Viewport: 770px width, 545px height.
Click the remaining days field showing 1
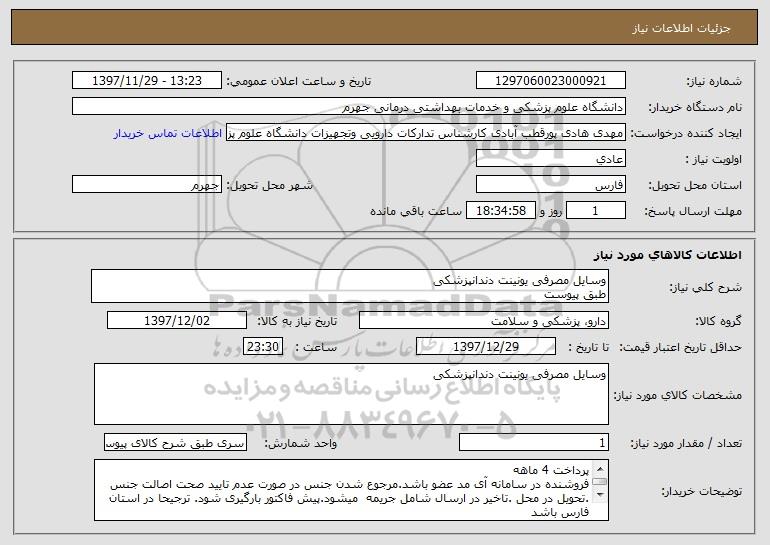(x=596, y=211)
